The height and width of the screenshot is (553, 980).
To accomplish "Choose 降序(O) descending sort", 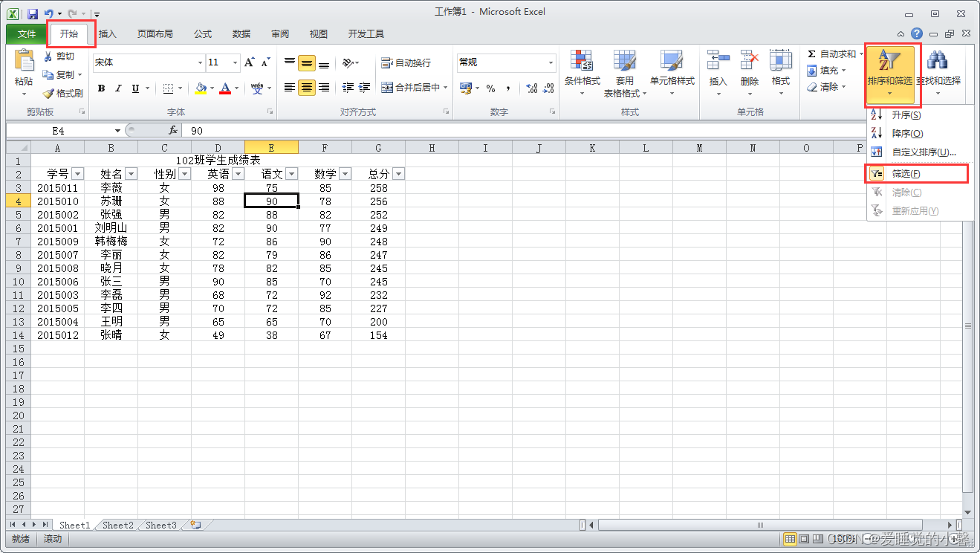I will coord(920,134).
